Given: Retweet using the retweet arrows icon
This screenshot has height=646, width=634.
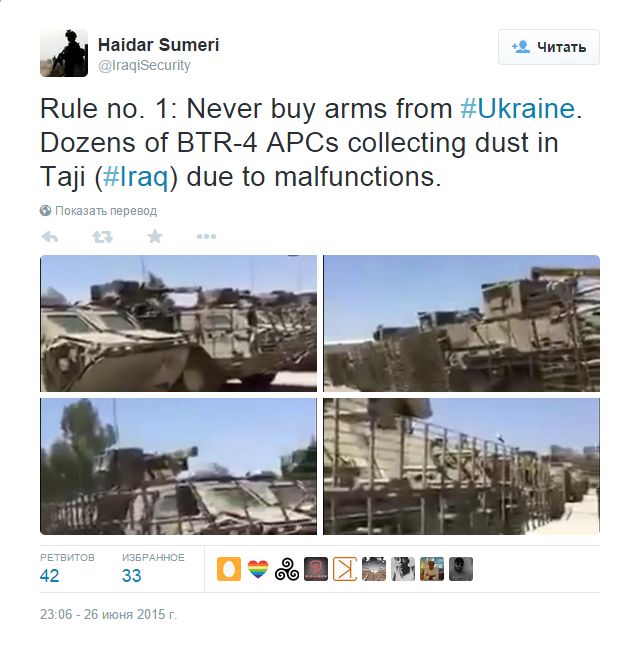Looking at the screenshot, I should point(102,236).
